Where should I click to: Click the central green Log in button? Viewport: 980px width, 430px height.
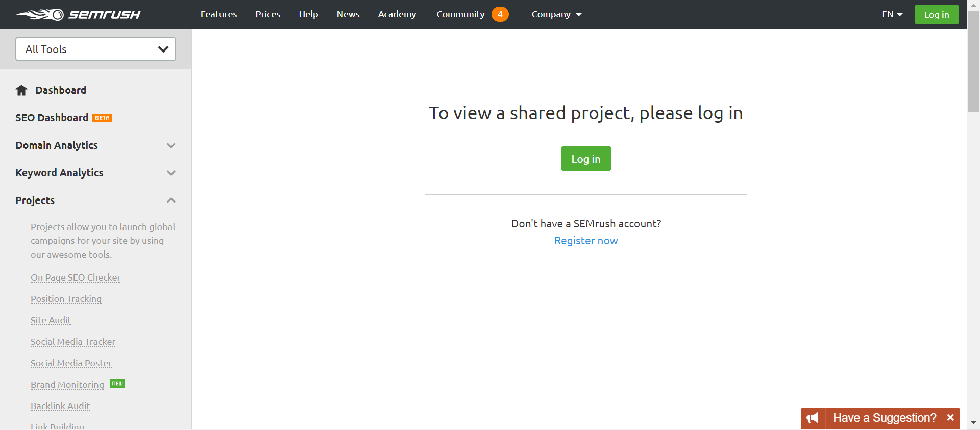(x=586, y=159)
